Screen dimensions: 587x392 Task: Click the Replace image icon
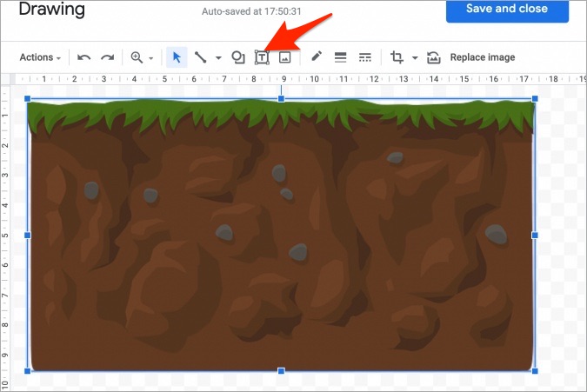click(434, 57)
